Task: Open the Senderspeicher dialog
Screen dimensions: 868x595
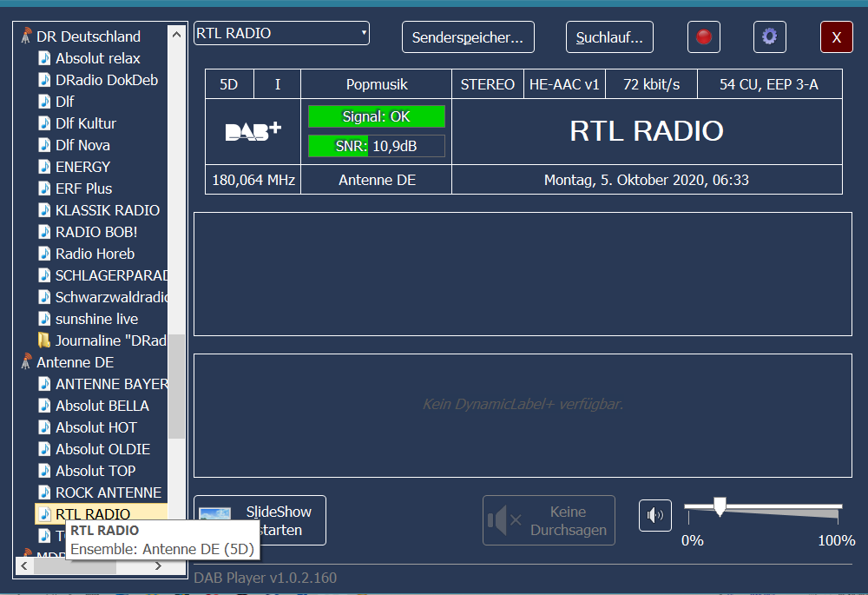Action: [x=468, y=37]
